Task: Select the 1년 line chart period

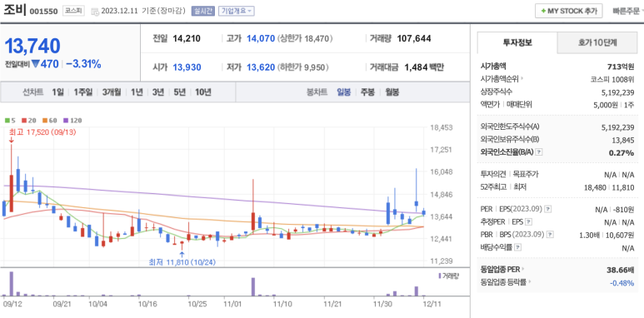Action: [x=137, y=92]
